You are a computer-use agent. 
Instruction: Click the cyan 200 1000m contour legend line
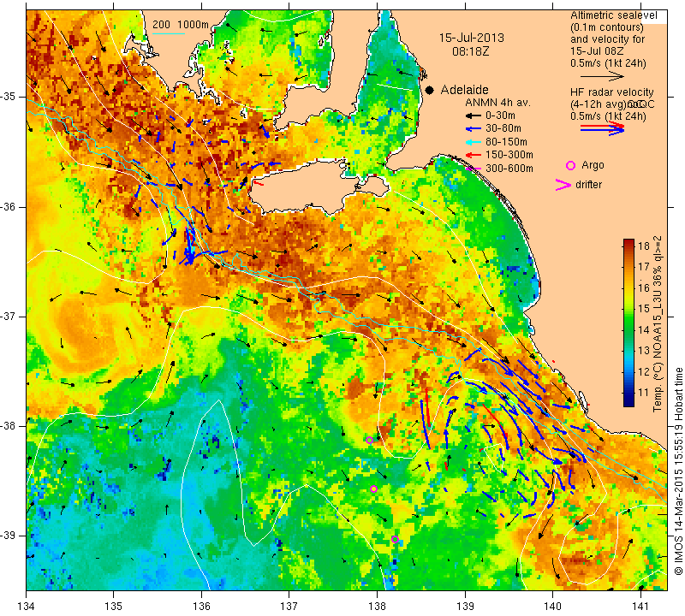point(169,33)
